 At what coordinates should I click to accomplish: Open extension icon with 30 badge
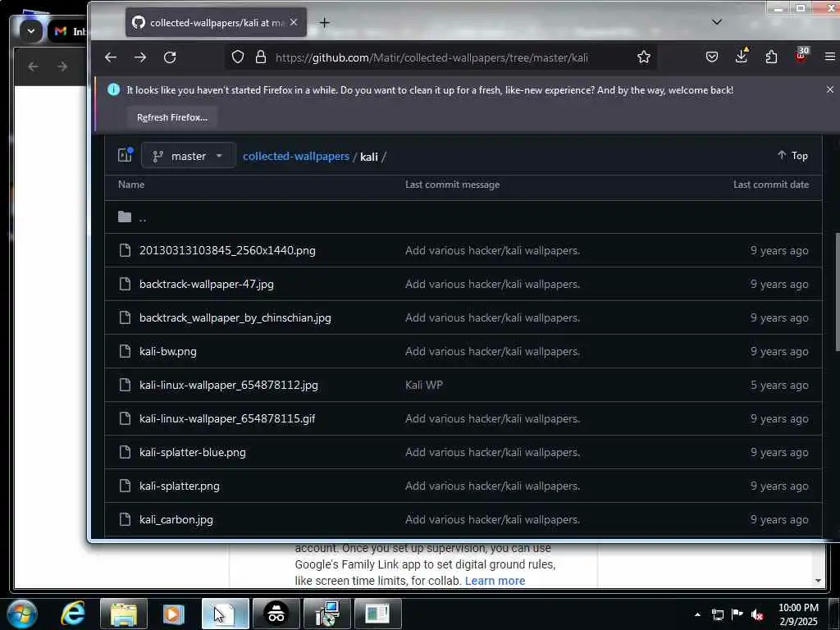[x=801, y=55]
